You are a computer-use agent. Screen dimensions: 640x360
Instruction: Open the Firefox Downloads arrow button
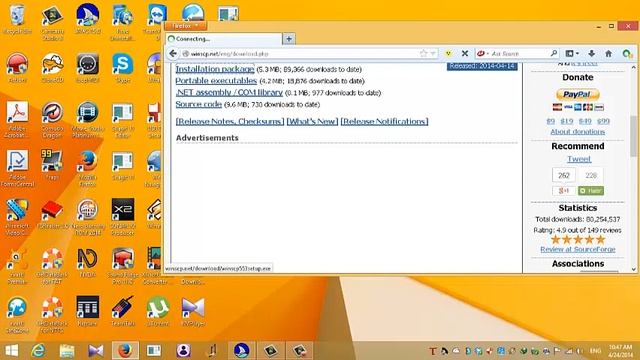[591, 53]
